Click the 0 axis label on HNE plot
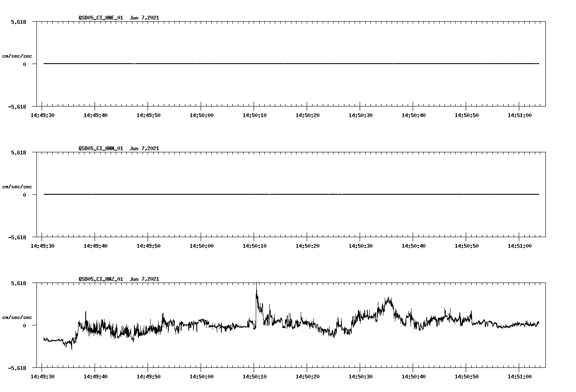Screen dimensions: 576x392 click(x=25, y=64)
